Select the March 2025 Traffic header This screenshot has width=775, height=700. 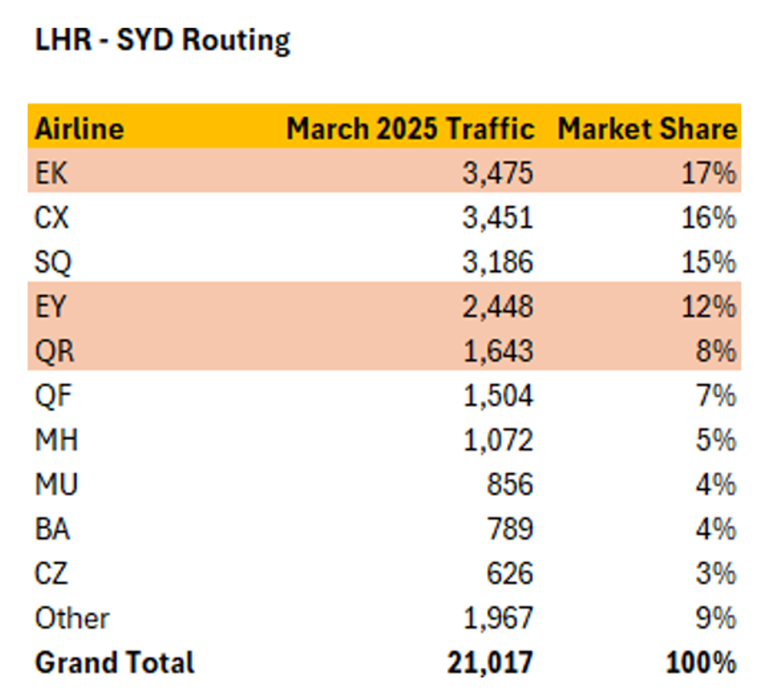(x=410, y=128)
